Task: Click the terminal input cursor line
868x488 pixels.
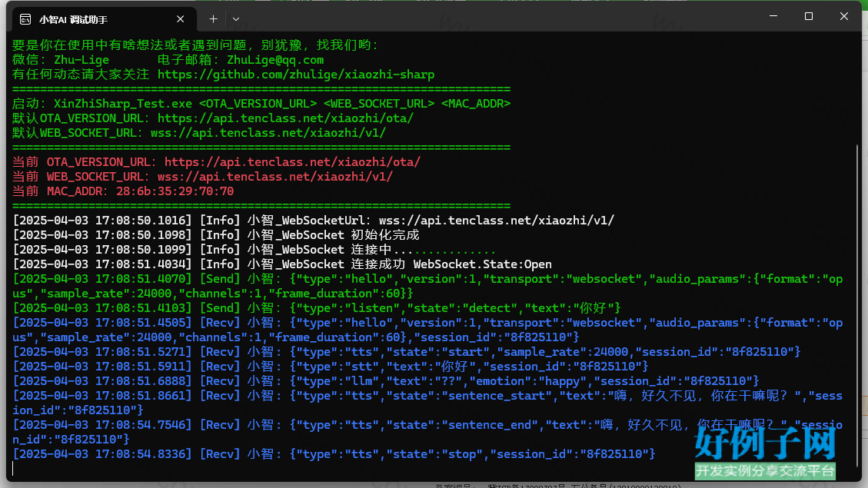Action: (x=13, y=469)
